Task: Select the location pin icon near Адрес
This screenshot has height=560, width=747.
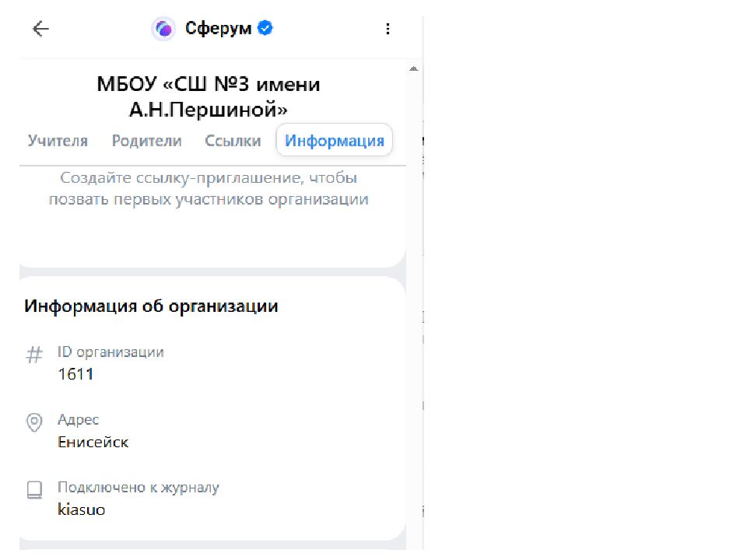Action: coord(33,422)
